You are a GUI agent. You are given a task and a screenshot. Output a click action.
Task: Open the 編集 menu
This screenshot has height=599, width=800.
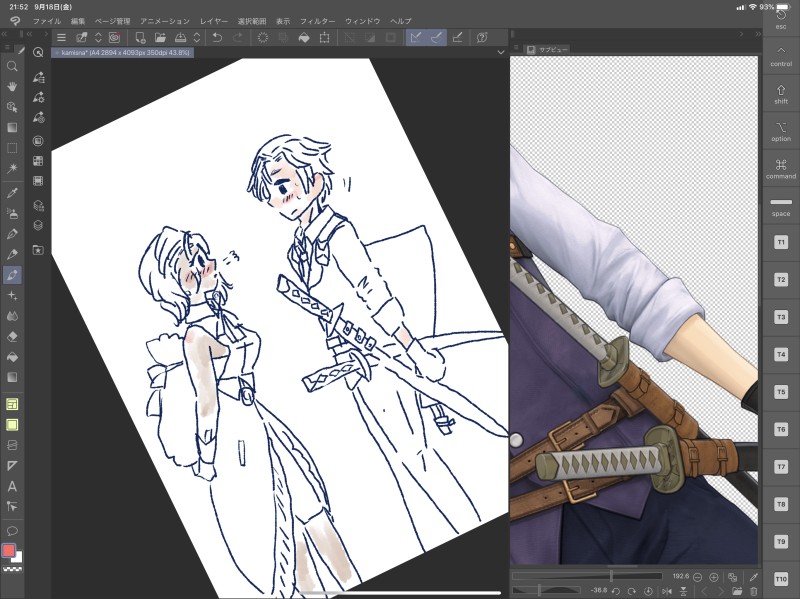click(78, 21)
